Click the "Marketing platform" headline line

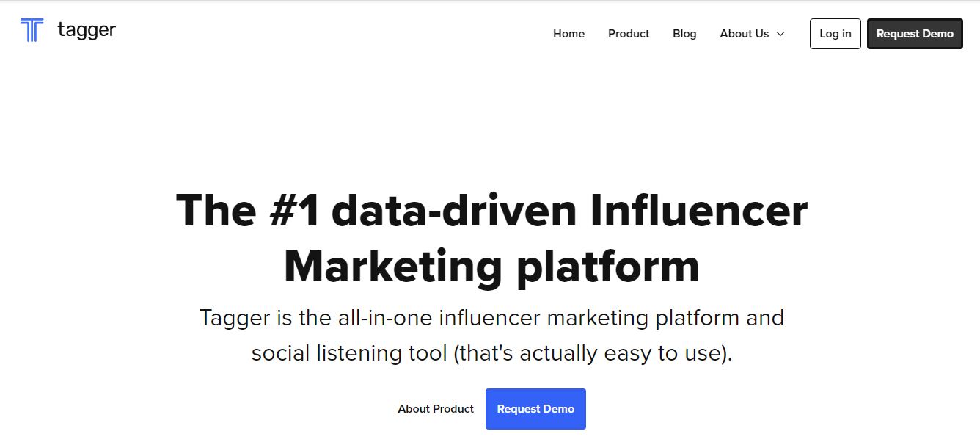[491, 267]
